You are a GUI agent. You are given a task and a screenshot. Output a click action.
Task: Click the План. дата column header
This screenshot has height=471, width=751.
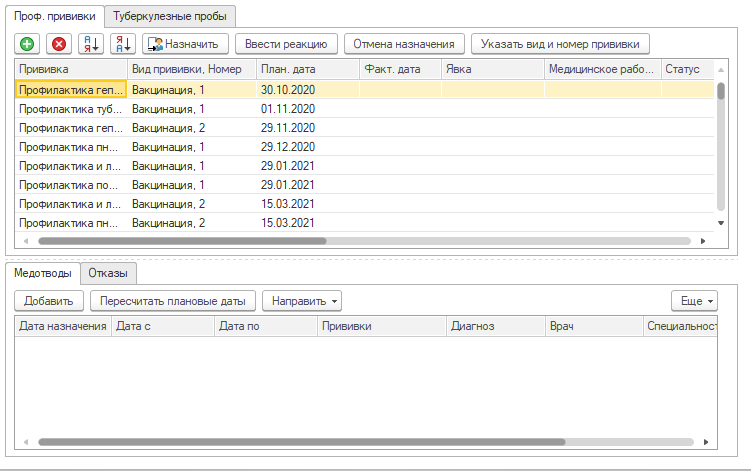[306, 69]
